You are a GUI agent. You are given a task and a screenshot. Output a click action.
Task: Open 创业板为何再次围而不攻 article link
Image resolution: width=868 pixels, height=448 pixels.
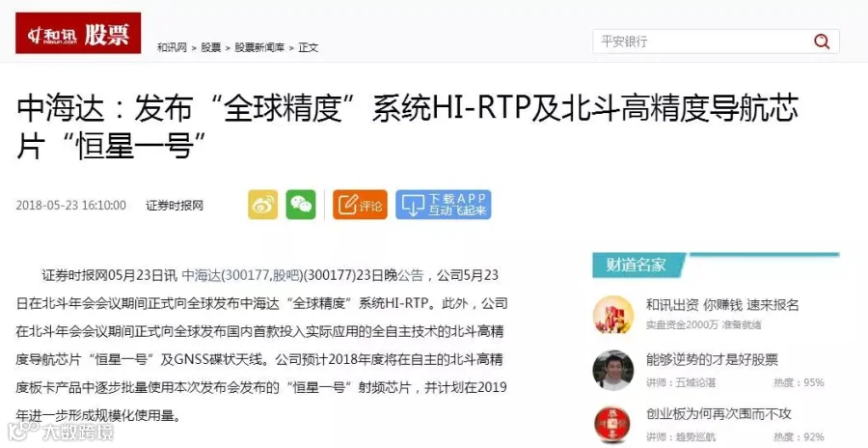coord(719,413)
